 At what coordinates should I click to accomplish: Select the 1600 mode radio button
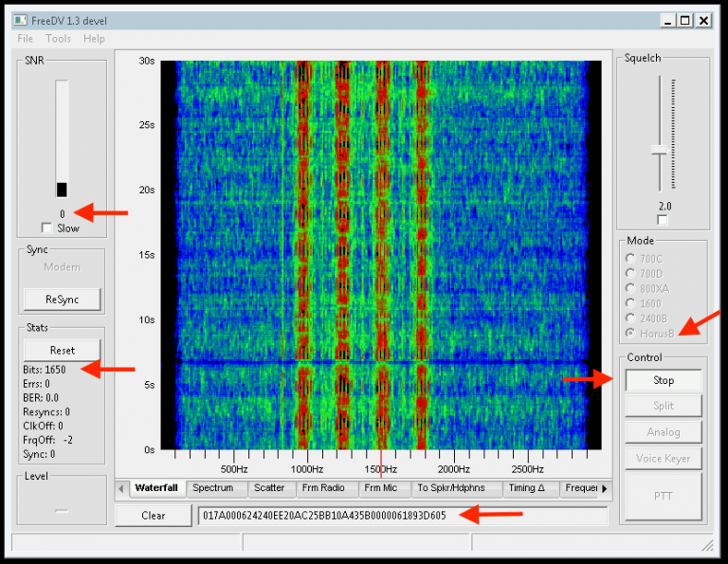(x=630, y=303)
